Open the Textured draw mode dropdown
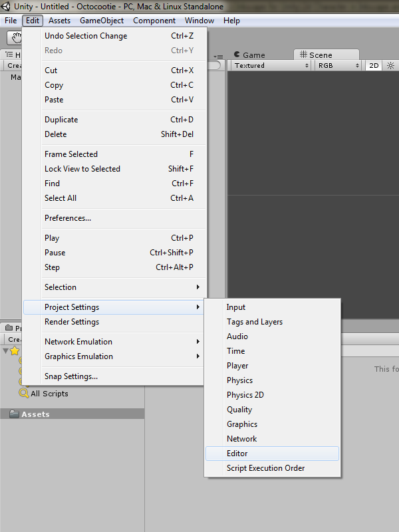 click(x=271, y=66)
